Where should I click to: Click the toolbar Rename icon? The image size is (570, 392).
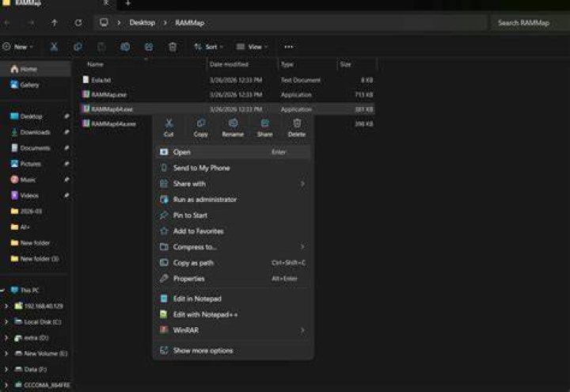point(125,47)
